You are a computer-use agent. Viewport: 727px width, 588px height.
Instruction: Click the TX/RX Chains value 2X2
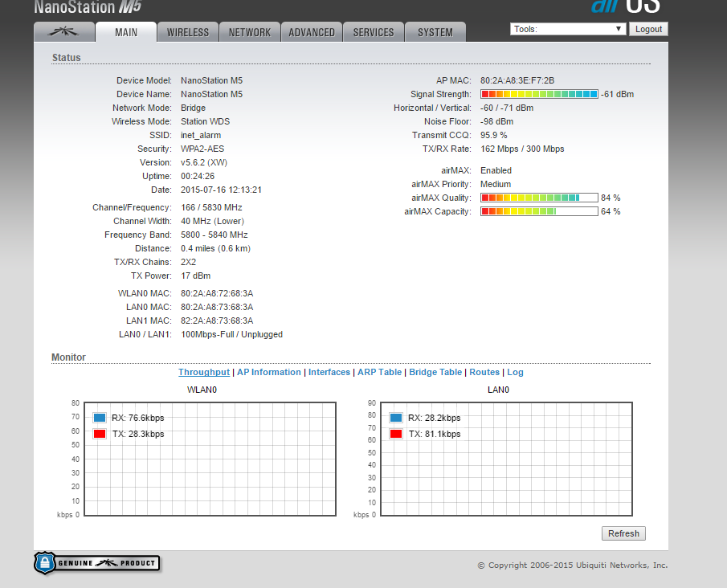(x=189, y=262)
